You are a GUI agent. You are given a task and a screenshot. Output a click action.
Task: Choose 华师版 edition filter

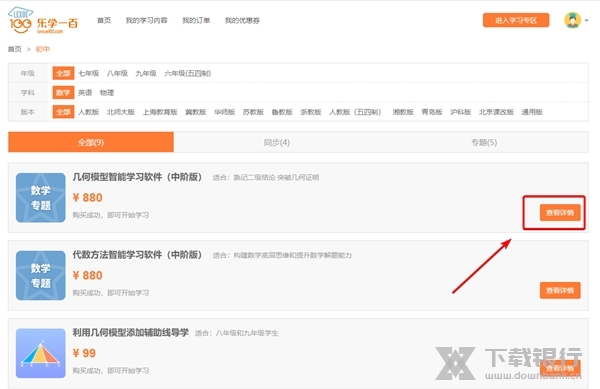click(224, 112)
